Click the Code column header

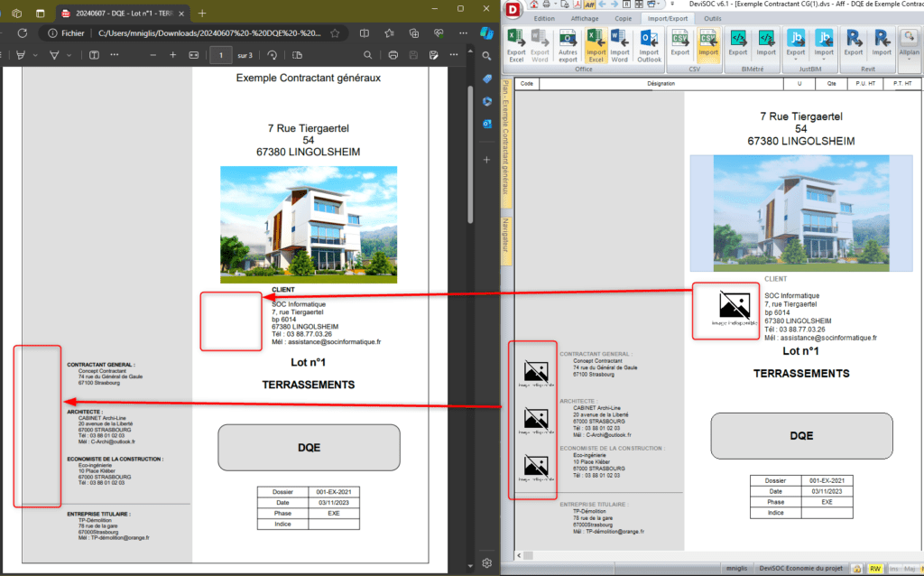(527, 84)
